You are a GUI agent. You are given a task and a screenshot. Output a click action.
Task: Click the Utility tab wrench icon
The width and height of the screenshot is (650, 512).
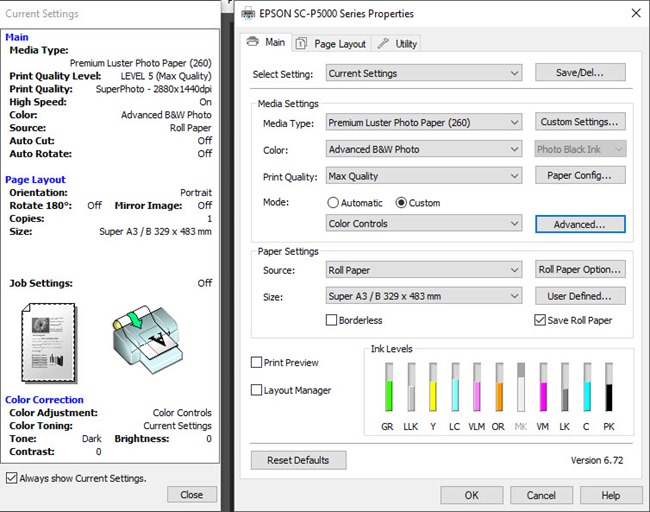pos(383,43)
